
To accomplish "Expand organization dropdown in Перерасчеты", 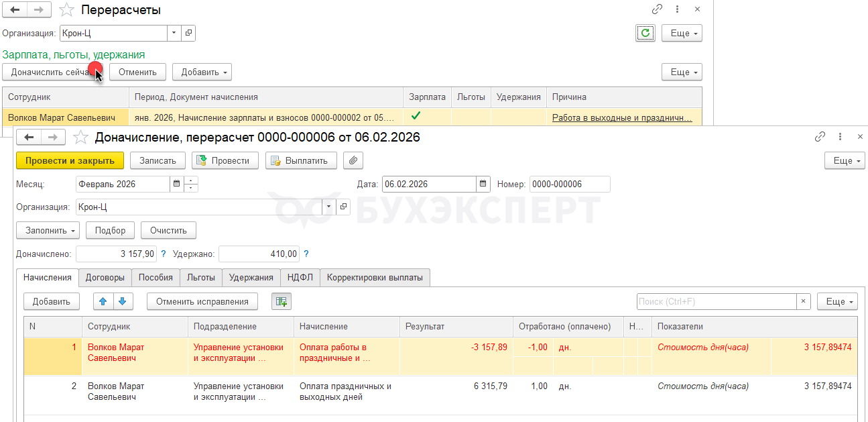I will [174, 33].
